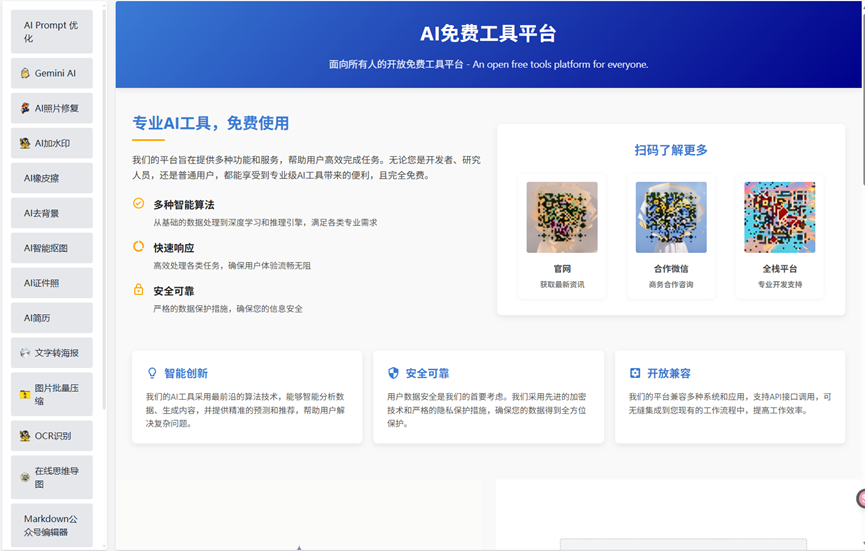Click the floating pink widget at right edge
Viewport: 865px width, 551px height.
coord(861,499)
